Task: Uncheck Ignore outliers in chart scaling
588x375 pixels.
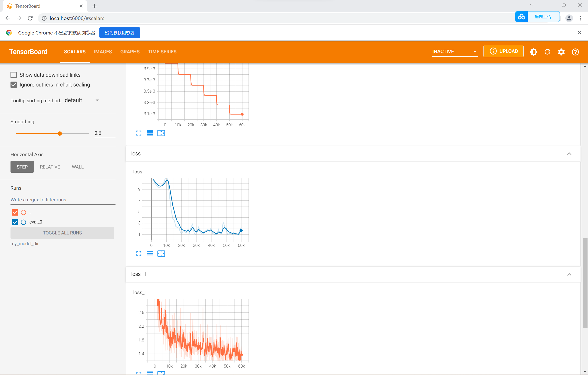Action: tap(14, 85)
